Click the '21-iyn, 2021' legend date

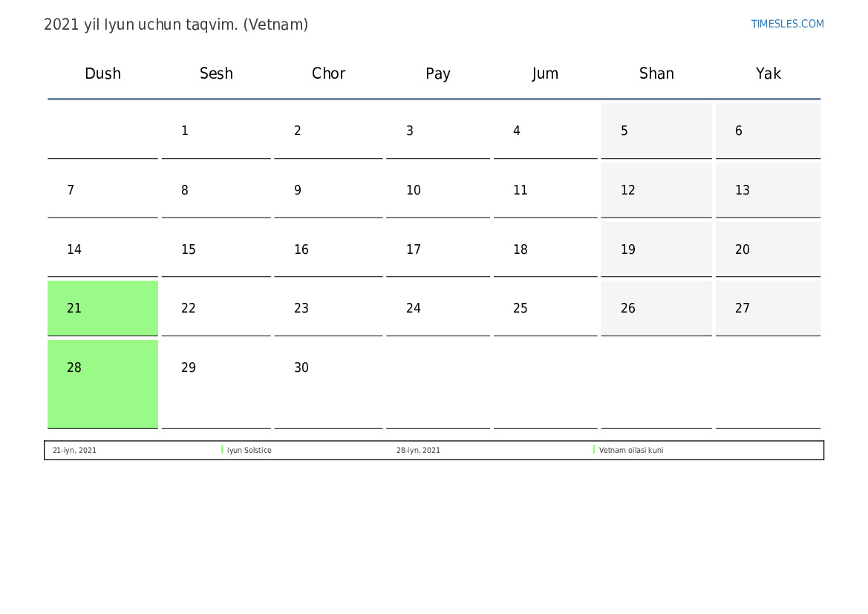coord(74,450)
